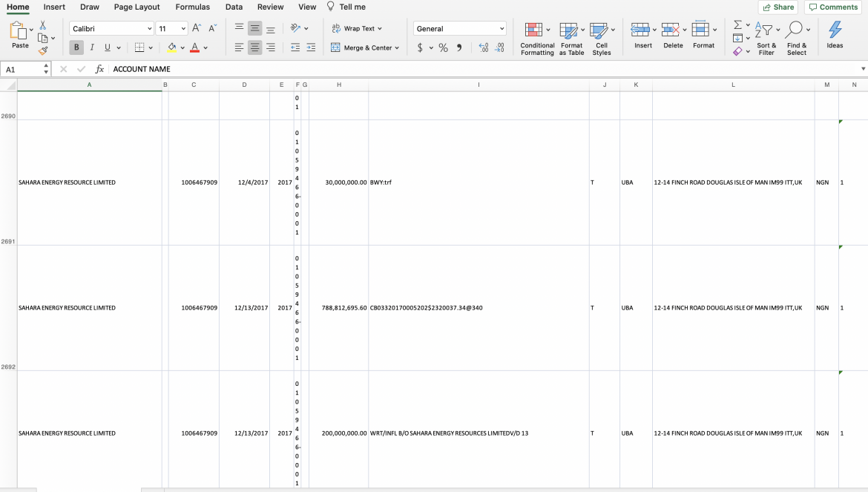This screenshot has height=492, width=868.
Task: Expand Paste options arrow
Action: (x=32, y=30)
